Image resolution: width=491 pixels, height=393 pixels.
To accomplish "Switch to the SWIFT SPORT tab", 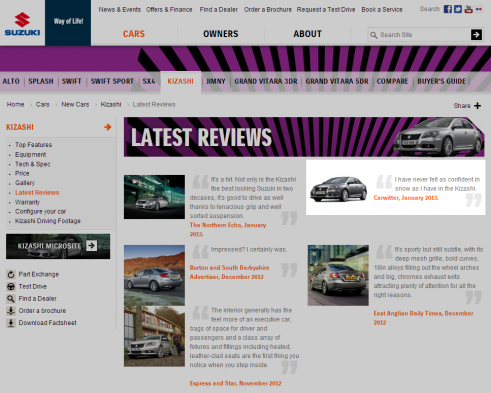I will 112,81.
